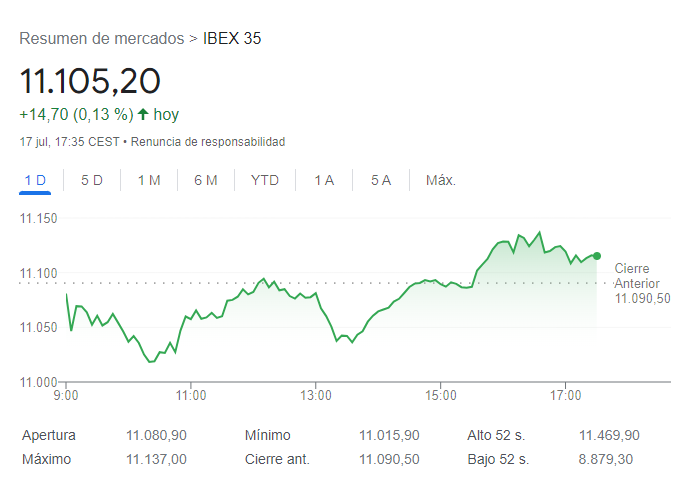Select the 1 D time range tab
This screenshot has width=693, height=484.
click(35, 180)
